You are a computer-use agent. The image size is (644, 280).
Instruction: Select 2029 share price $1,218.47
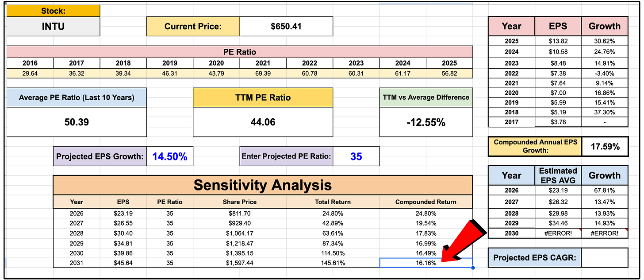pos(240,243)
